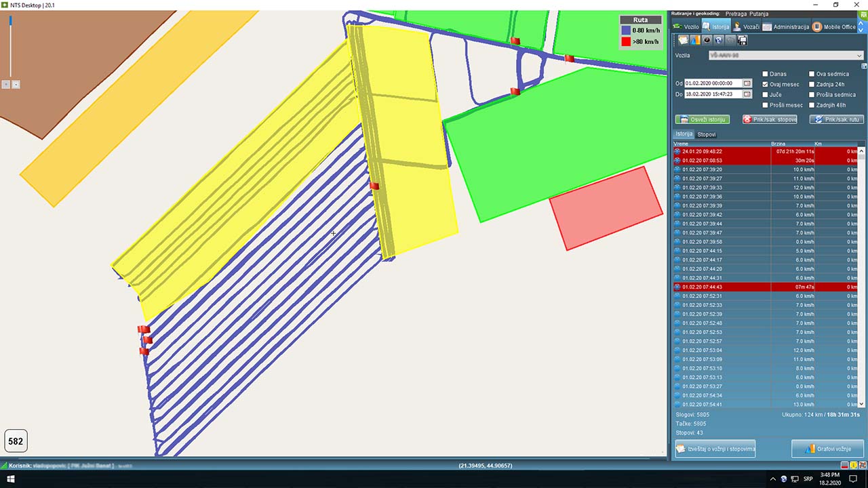Expand the Vozila vehicle dropdown

click(859, 56)
